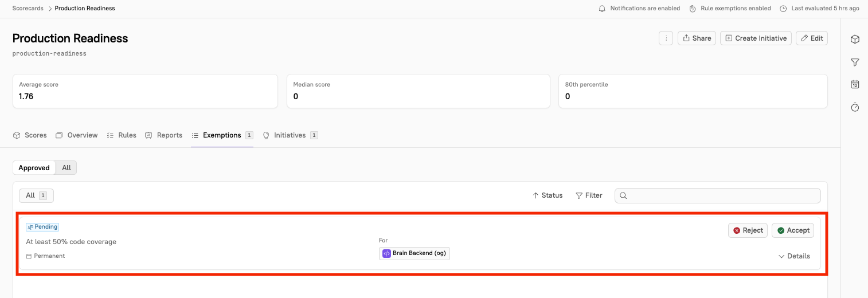Select the Exemptions tab

point(222,135)
